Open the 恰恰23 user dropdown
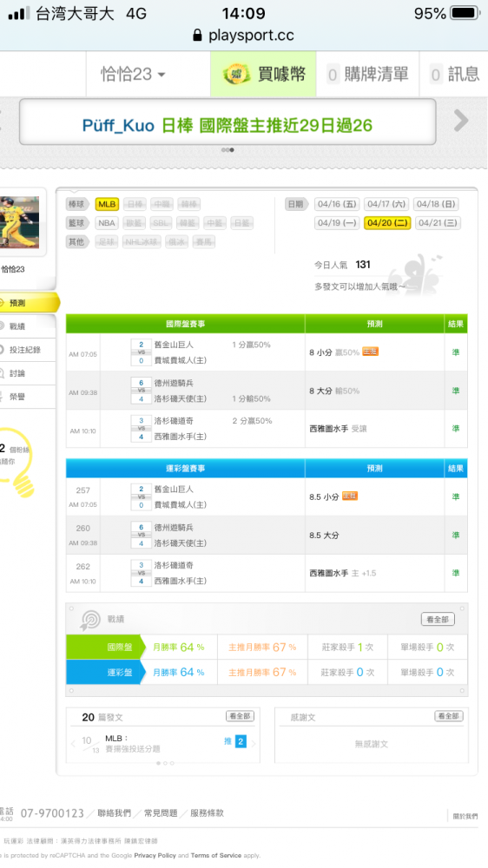The height and width of the screenshot is (868, 488). (132, 74)
